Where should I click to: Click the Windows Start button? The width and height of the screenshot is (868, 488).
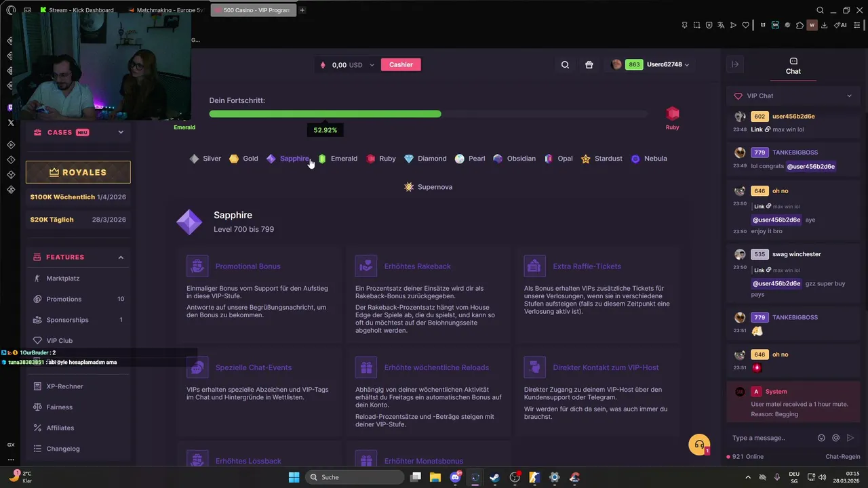294,477
